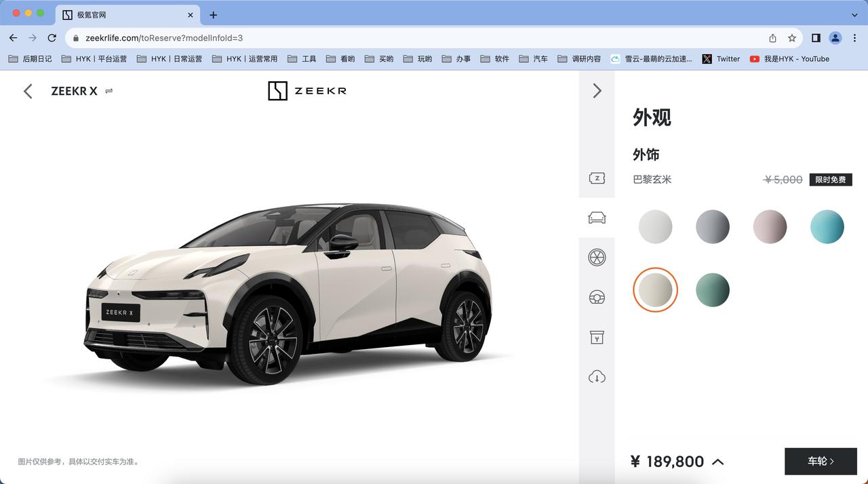Open the cloud download step icon

[x=597, y=377]
